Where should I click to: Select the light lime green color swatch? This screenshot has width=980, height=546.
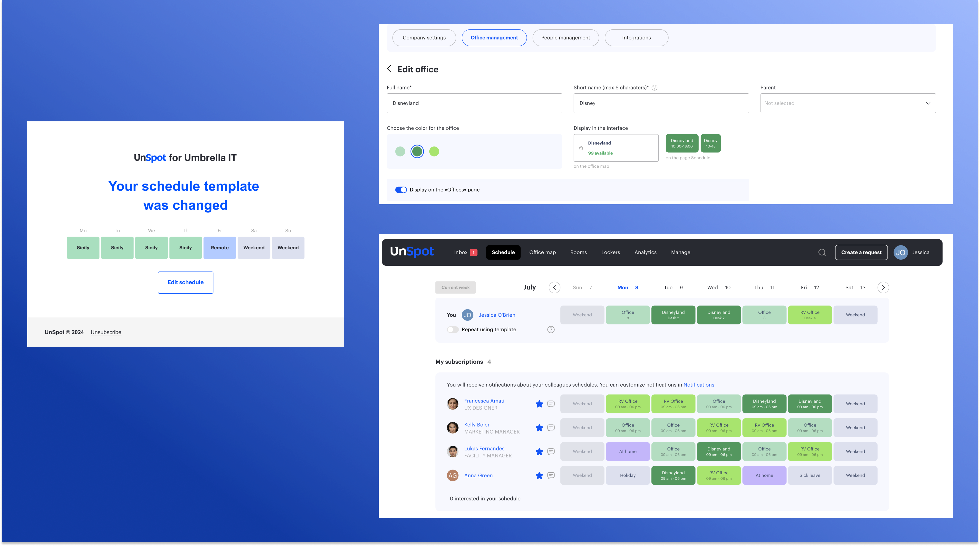click(434, 151)
